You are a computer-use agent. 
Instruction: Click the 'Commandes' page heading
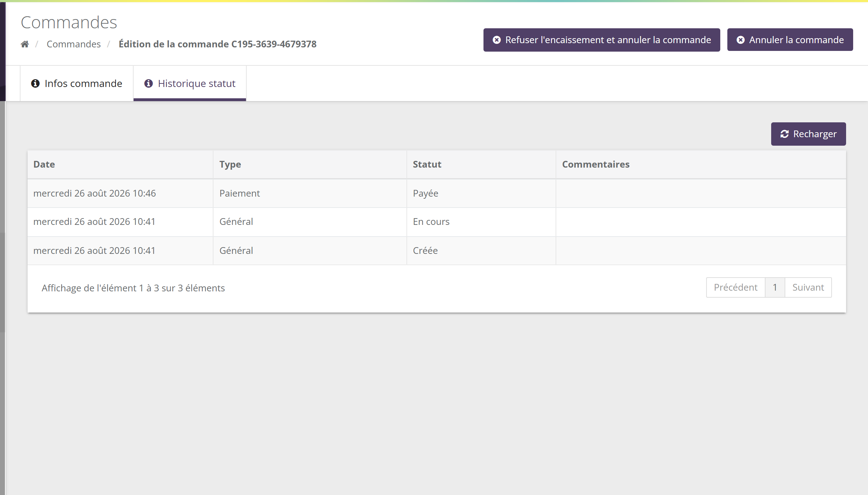coord(69,22)
